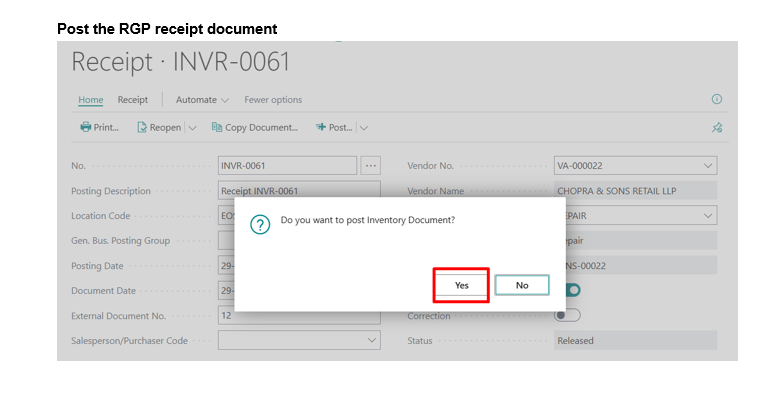Viewport: 779px width, 414px height.
Task: Open the page information icon
Action: (x=716, y=99)
